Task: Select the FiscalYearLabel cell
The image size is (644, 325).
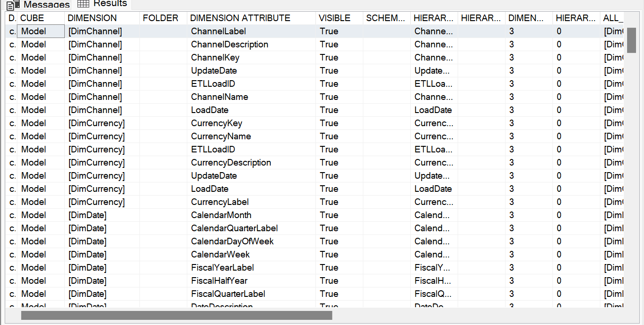Action: (x=251, y=268)
